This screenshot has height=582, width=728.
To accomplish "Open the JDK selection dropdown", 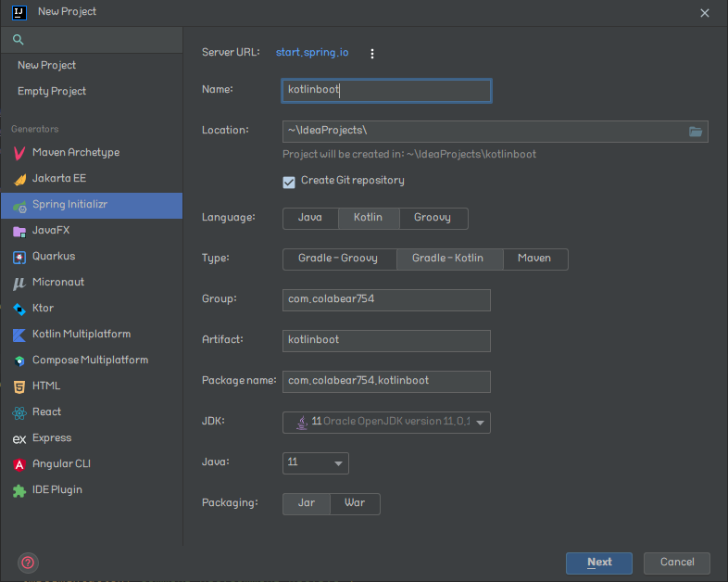I will tap(386, 423).
